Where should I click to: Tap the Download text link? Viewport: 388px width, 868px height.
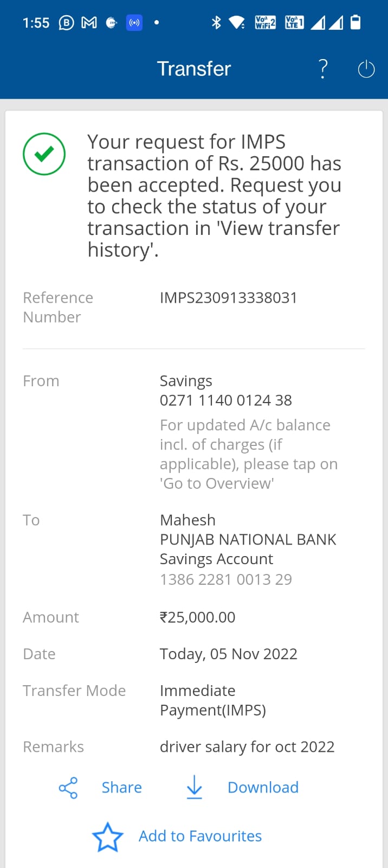[263, 788]
